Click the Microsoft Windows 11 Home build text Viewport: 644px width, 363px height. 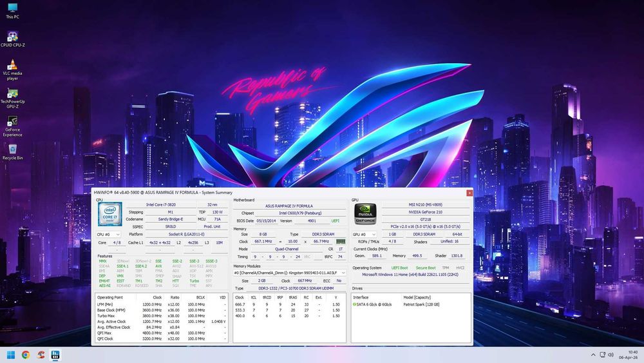(410, 274)
